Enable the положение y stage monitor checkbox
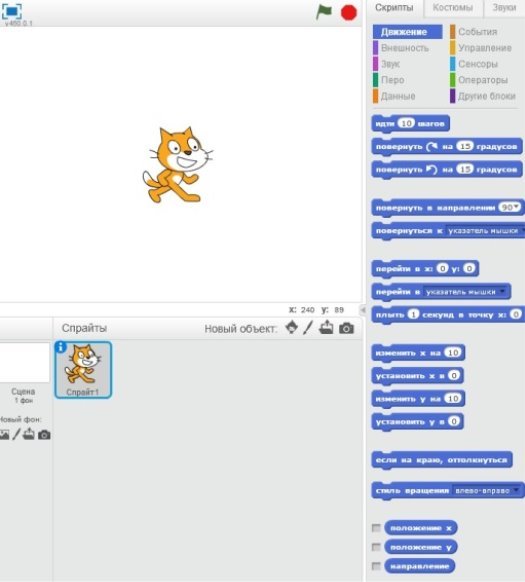The width and height of the screenshot is (525, 582). pos(376,547)
